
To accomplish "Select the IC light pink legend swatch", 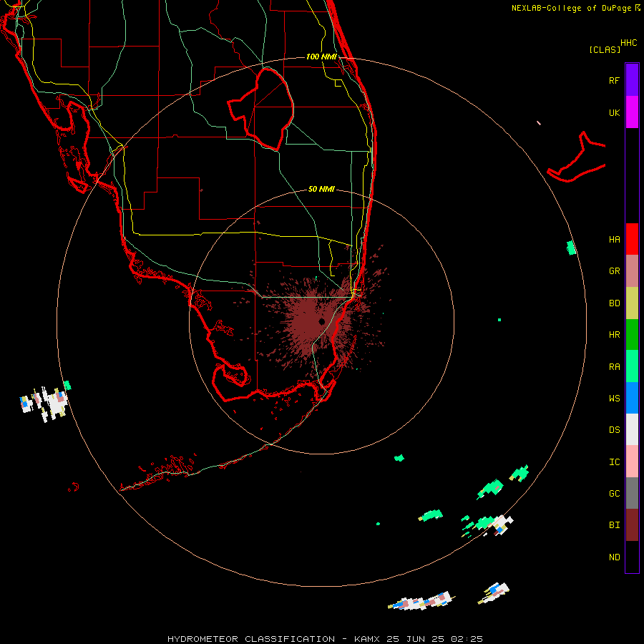I will pyautogui.click(x=632, y=462).
